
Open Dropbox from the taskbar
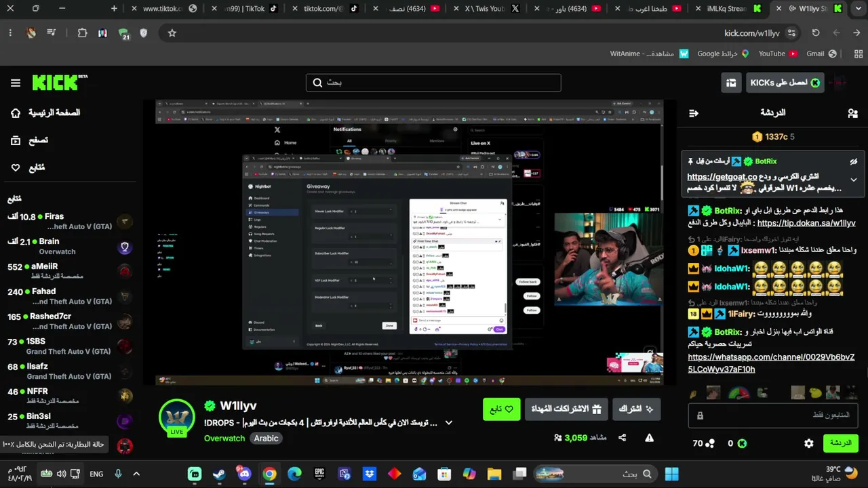370,474
